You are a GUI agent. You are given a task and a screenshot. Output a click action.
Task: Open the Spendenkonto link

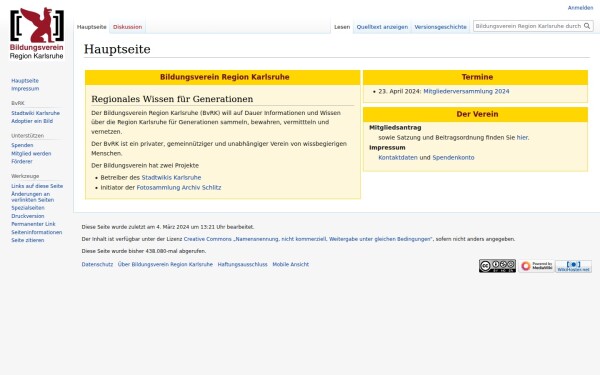click(x=453, y=158)
